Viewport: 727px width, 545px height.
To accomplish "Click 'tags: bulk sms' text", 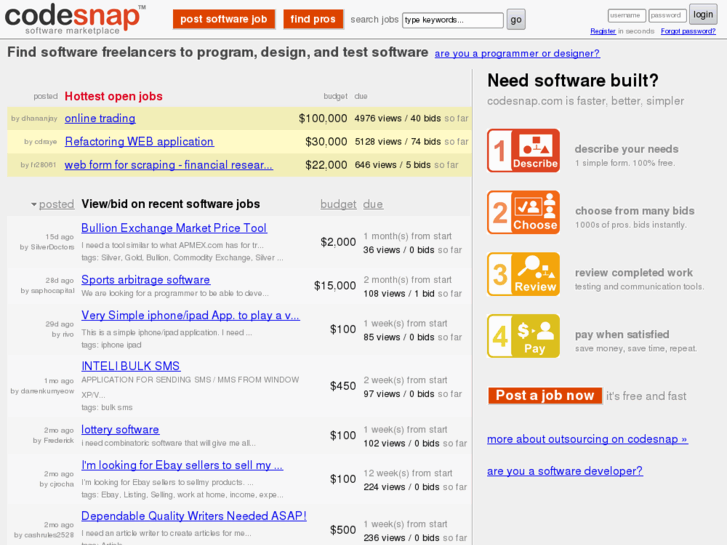I will 107,407.
